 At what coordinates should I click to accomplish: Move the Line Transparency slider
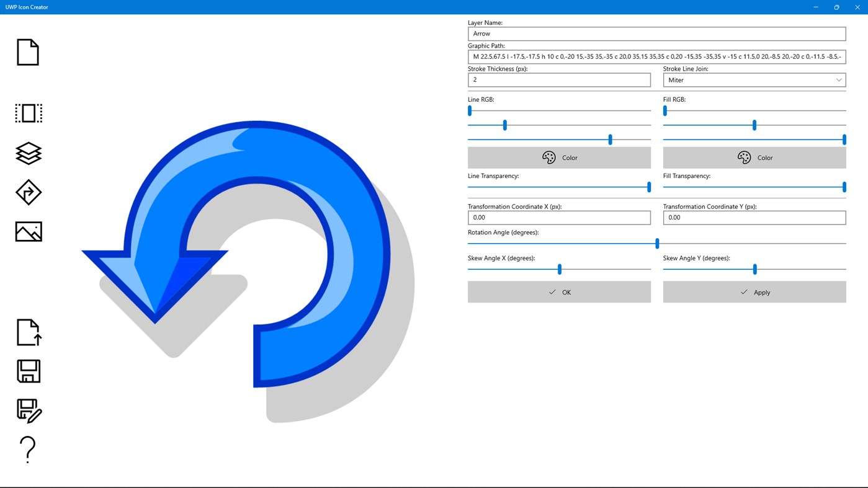click(648, 186)
